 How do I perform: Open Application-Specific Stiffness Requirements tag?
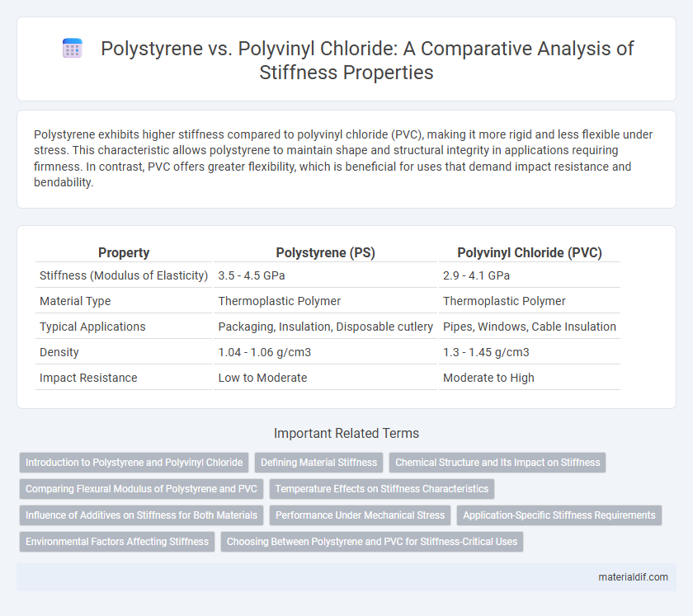point(559,515)
